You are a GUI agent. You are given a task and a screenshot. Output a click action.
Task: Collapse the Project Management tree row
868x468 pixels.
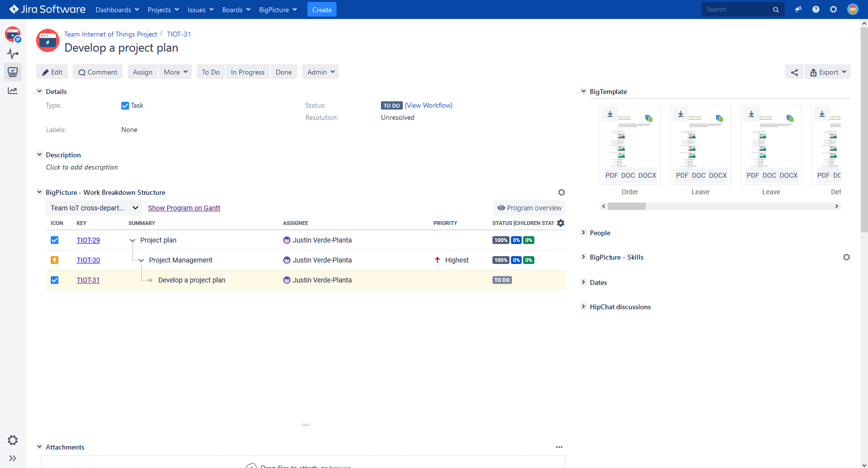click(x=141, y=261)
